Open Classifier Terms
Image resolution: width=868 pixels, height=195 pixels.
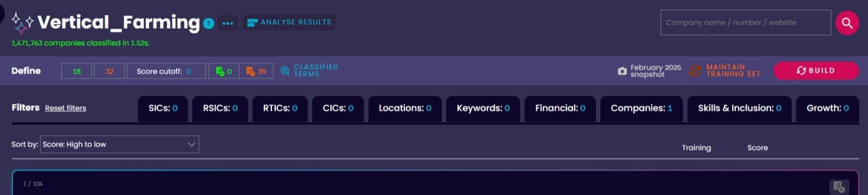click(309, 71)
